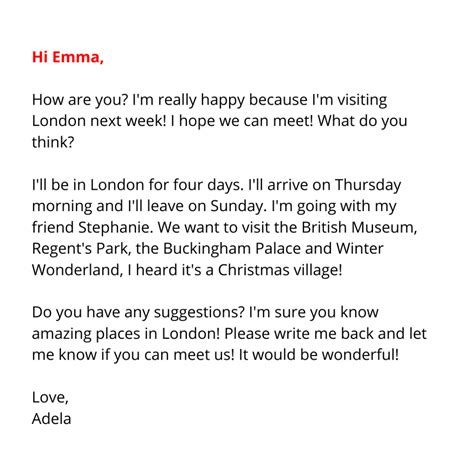This screenshot has height=474, width=474.
Task: Click the word 'wonderful!'
Action: pos(360,355)
